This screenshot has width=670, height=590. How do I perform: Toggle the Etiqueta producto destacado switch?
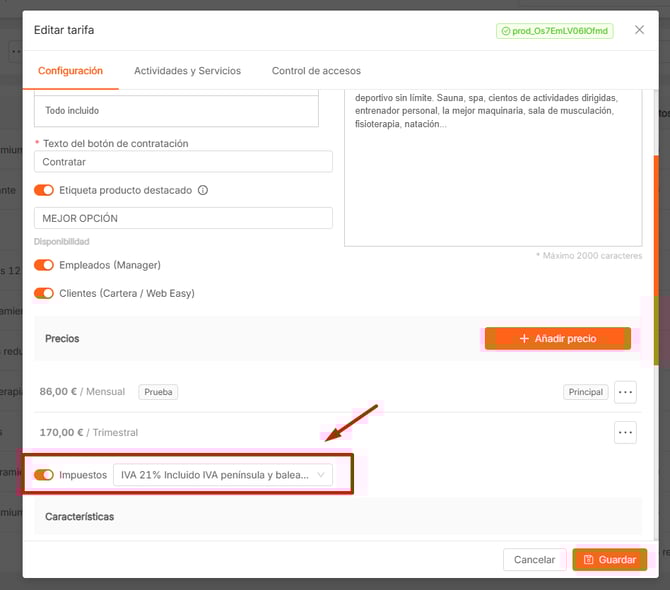44,190
